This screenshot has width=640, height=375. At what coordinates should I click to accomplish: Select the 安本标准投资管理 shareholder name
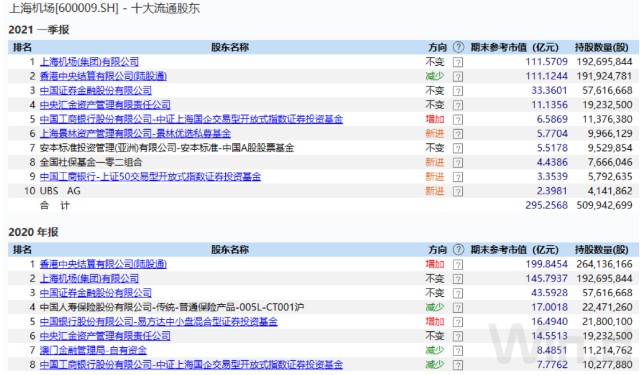tap(167, 148)
